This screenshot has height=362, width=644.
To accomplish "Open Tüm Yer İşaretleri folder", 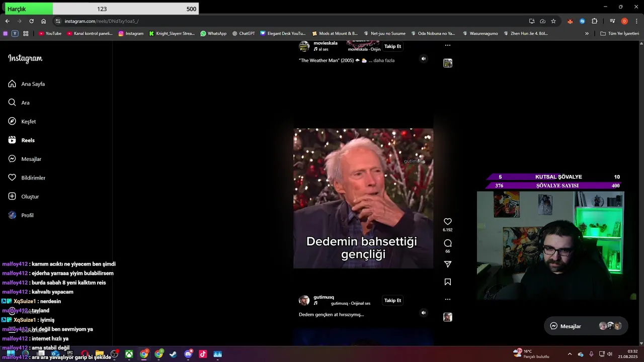I will (620, 34).
